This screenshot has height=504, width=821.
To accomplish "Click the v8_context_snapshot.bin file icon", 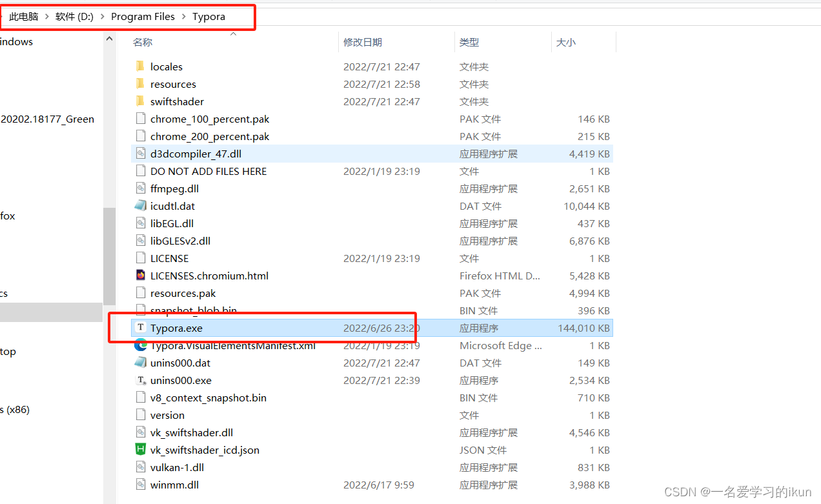I will [x=140, y=398].
